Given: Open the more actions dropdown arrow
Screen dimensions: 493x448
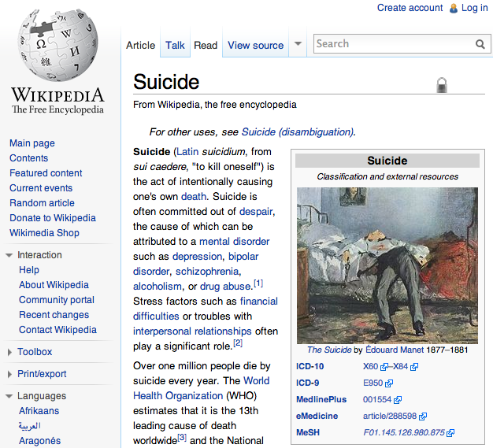Looking at the screenshot, I should (298, 45).
